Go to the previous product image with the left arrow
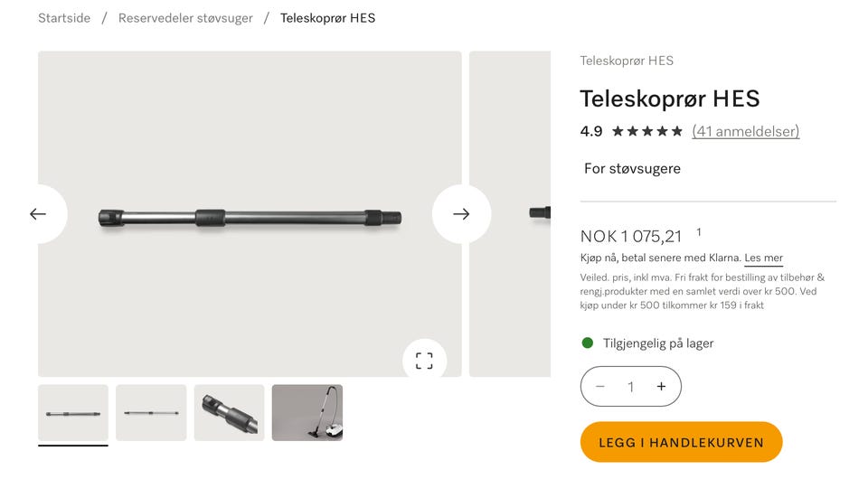The height and width of the screenshot is (479, 868). (x=39, y=214)
